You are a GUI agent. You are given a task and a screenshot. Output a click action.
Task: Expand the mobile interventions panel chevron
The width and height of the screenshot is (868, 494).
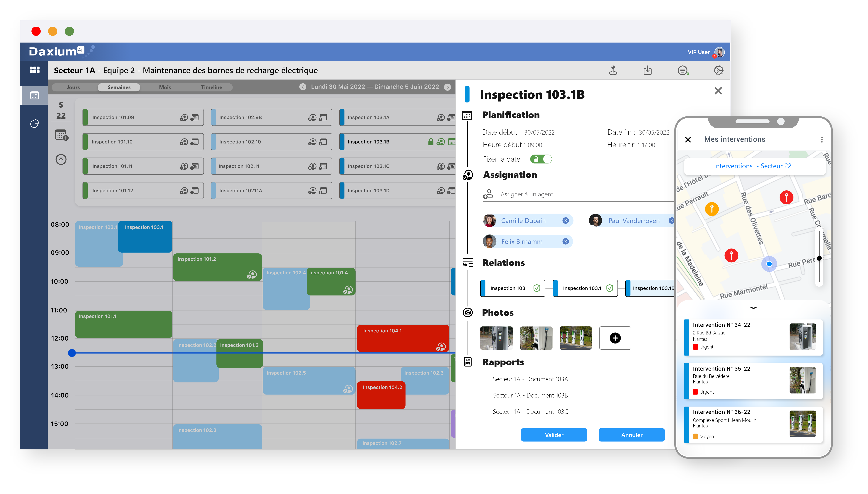point(753,307)
